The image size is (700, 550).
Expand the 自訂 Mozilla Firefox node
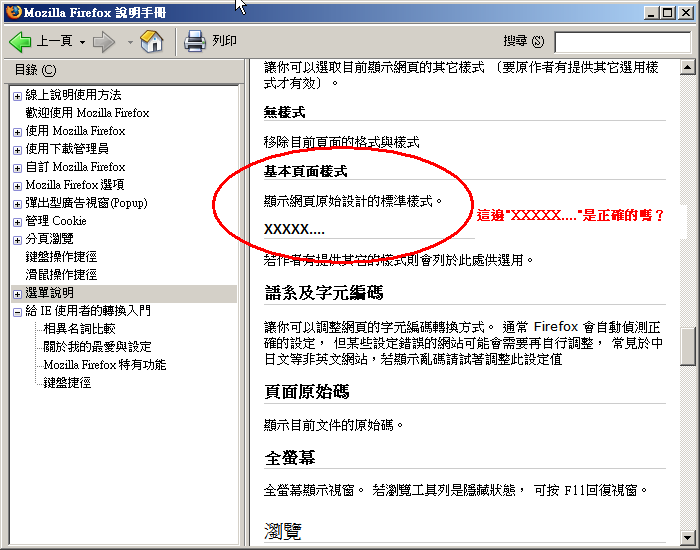pos(17,168)
